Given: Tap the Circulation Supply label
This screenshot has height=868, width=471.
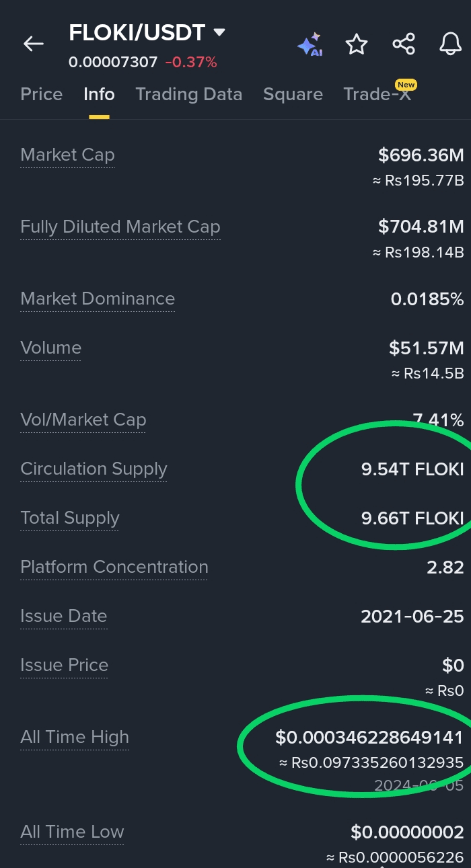Looking at the screenshot, I should point(94,469).
